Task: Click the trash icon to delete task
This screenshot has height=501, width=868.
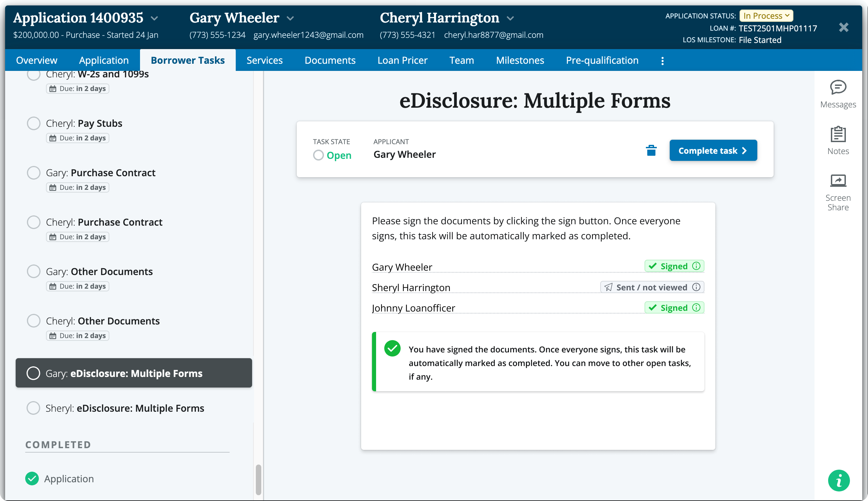Action: pyautogui.click(x=651, y=151)
